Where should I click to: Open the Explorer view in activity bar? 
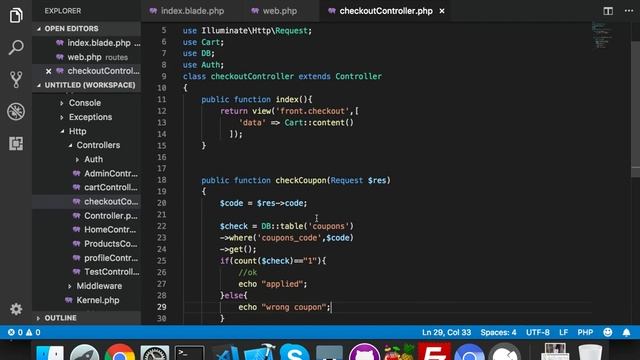pyautogui.click(x=16, y=16)
